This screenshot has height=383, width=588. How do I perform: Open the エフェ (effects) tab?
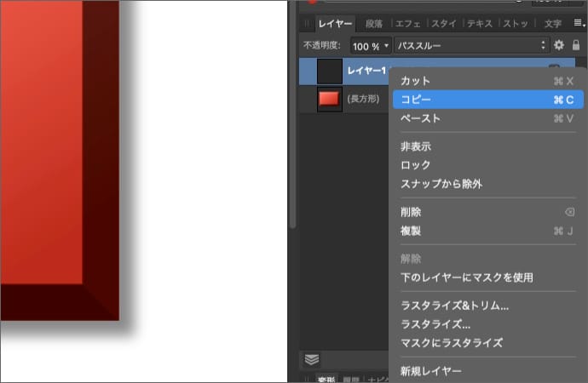point(406,24)
